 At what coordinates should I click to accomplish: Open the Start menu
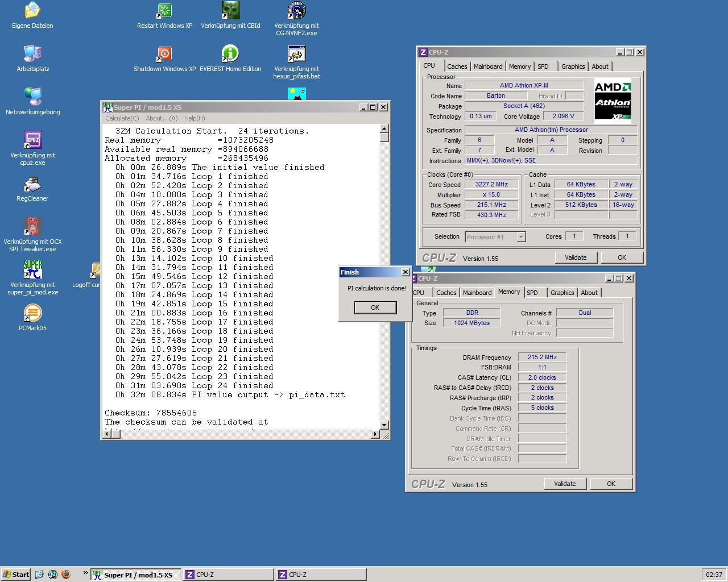[x=16, y=574]
